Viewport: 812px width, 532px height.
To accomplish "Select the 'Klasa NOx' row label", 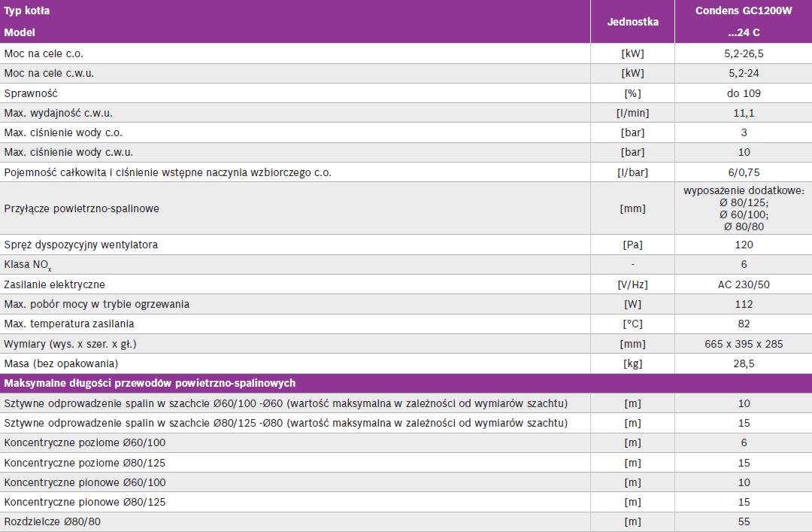I will [x=28, y=265].
